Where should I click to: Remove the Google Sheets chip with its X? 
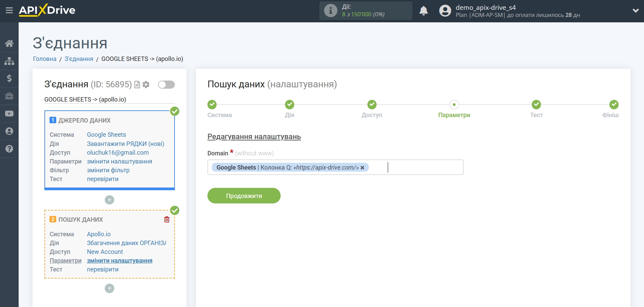362,168
